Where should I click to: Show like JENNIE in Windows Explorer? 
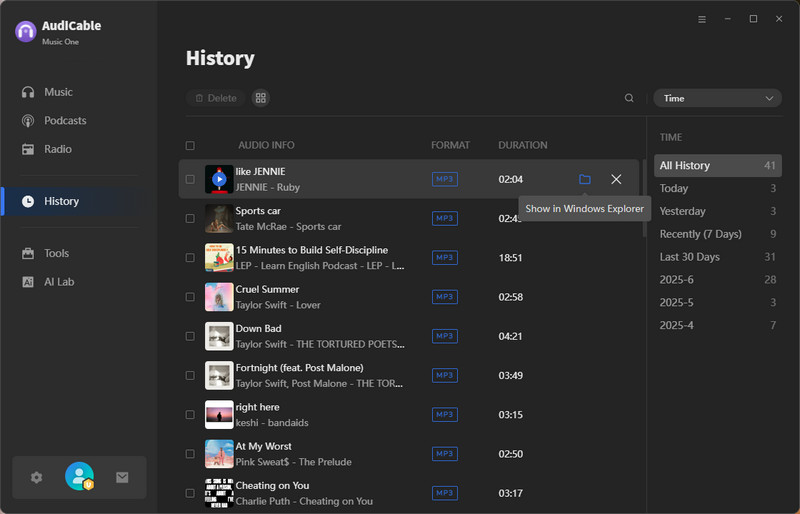[x=585, y=179]
